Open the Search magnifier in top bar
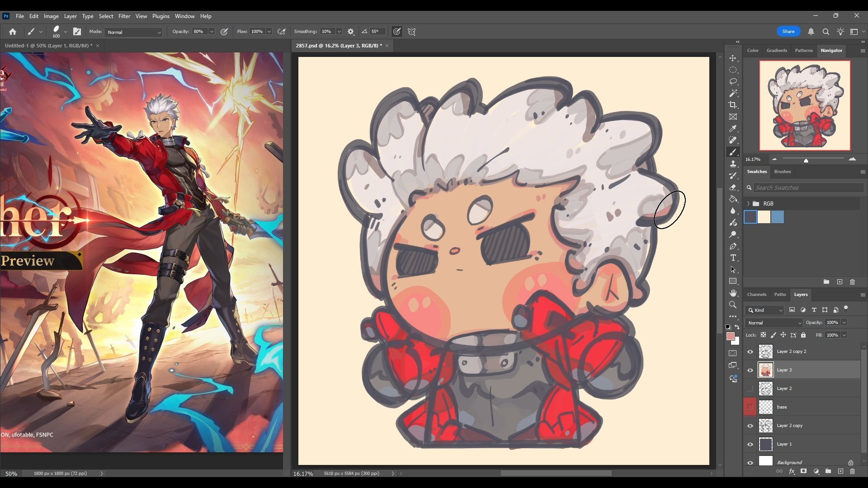Image resolution: width=868 pixels, height=488 pixels. tap(826, 32)
